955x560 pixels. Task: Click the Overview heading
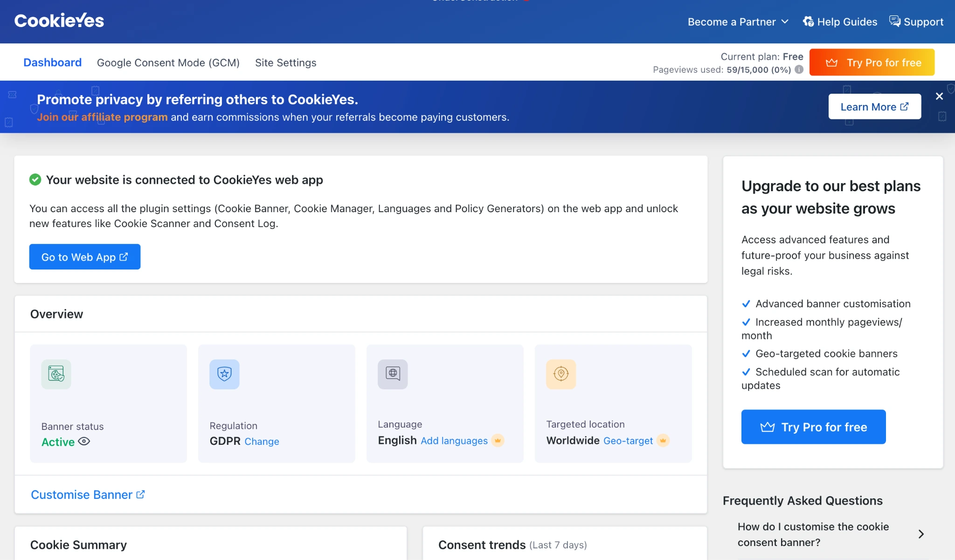click(x=56, y=314)
